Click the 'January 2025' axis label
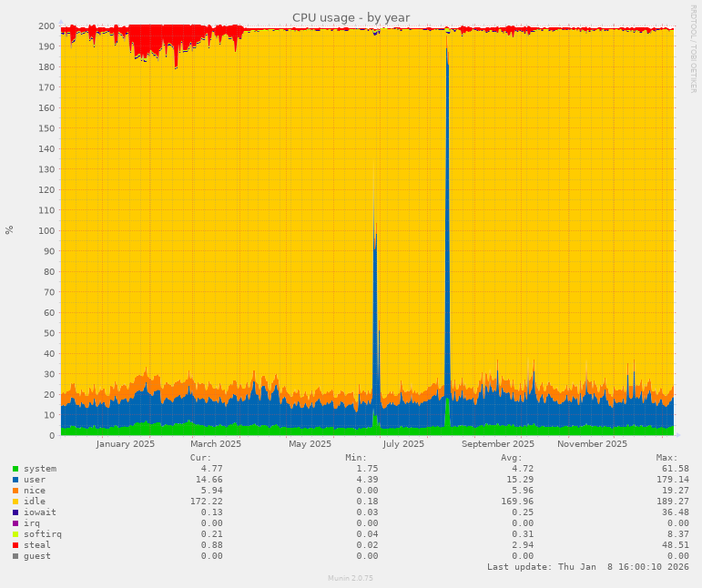702x588 pixels. [126, 444]
